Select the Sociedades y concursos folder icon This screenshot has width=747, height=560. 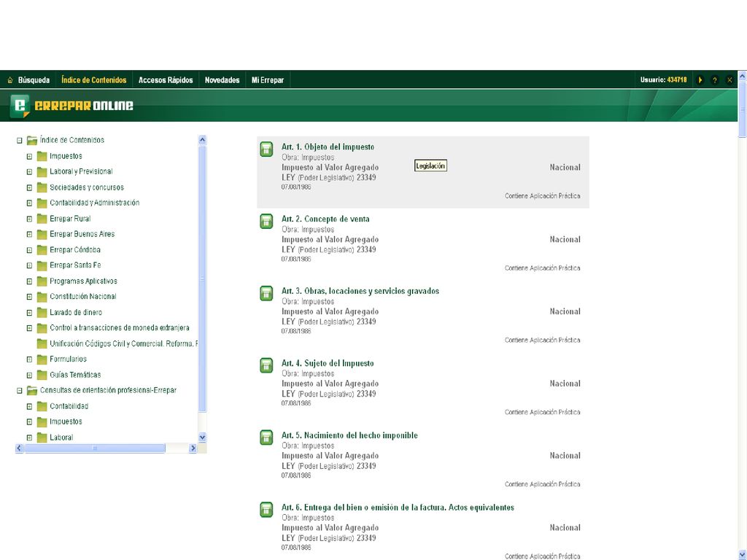coord(42,187)
